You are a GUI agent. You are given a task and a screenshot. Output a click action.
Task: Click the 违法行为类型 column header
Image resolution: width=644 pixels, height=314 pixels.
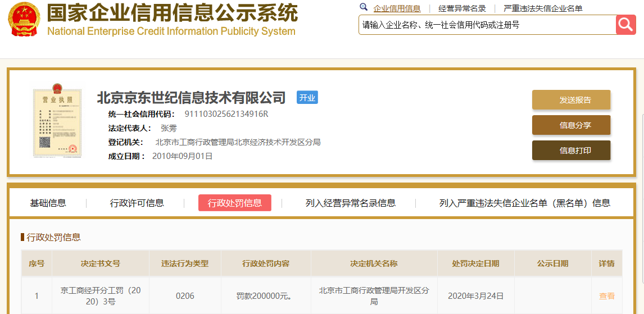click(185, 263)
